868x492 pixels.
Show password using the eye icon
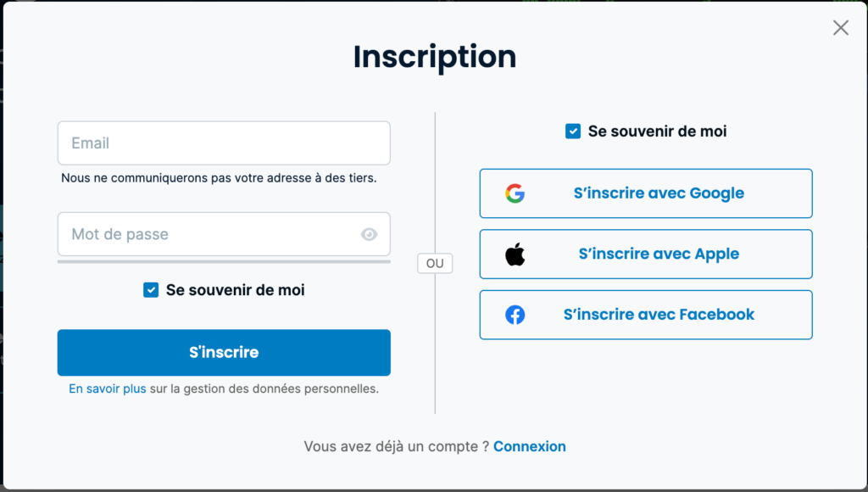(369, 234)
